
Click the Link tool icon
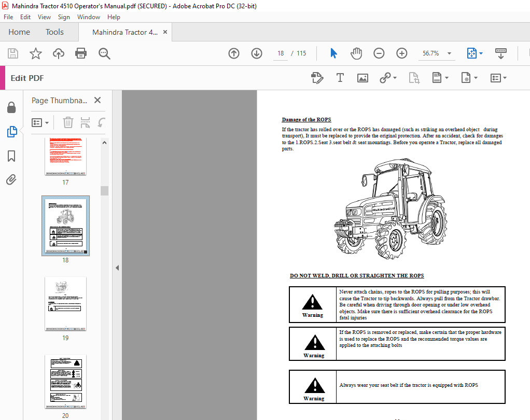point(385,78)
